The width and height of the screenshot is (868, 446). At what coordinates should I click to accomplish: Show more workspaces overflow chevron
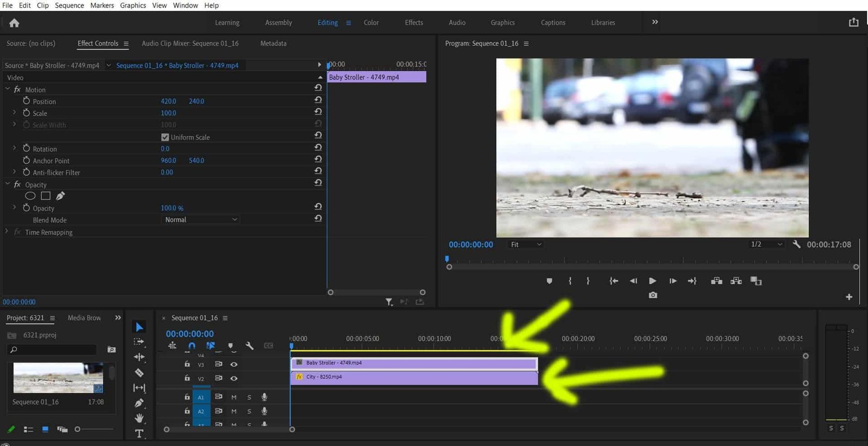[655, 22]
